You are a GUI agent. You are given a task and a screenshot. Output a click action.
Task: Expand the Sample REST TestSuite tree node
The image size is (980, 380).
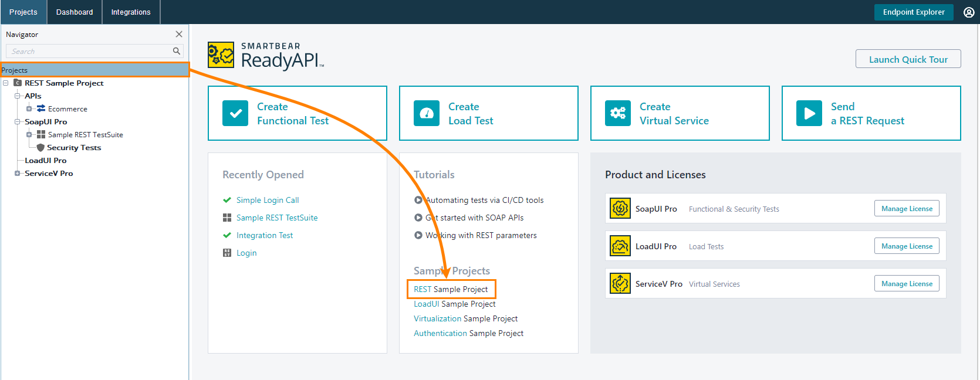pos(29,134)
